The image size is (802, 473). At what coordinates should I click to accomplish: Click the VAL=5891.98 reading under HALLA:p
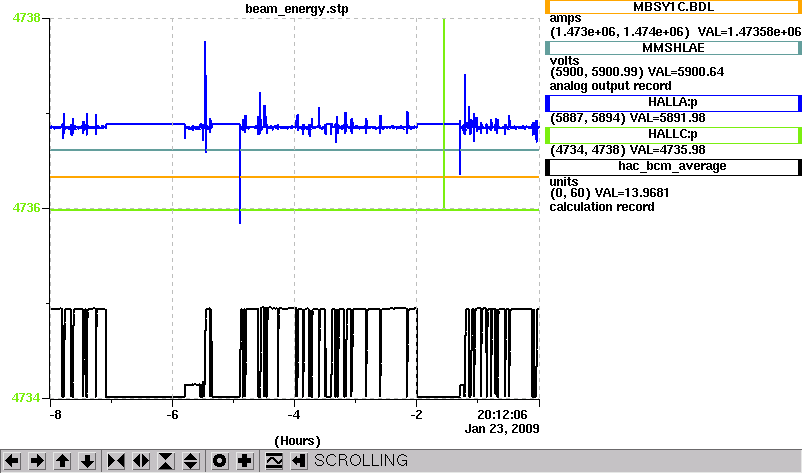[x=667, y=118]
